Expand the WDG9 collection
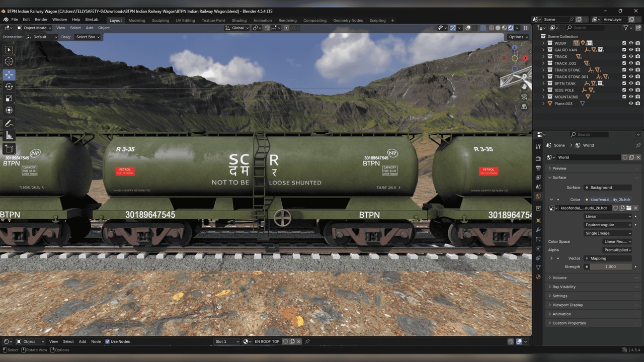Screen dimensions: 644x362 [543, 43]
